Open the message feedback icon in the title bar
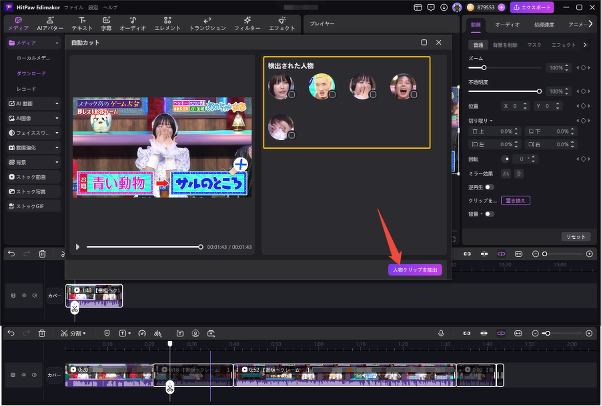Screen dimensions: 602x406 [431, 7]
